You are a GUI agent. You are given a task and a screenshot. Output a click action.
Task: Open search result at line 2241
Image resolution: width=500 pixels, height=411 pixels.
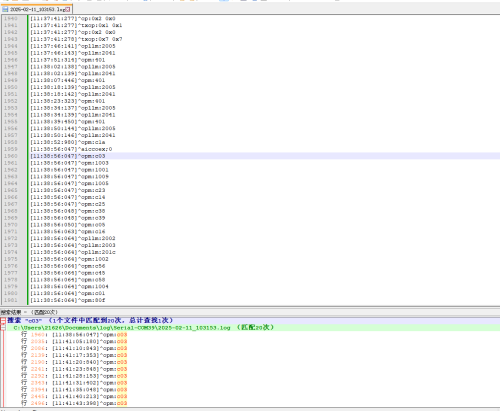pyautogui.click(x=74, y=369)
